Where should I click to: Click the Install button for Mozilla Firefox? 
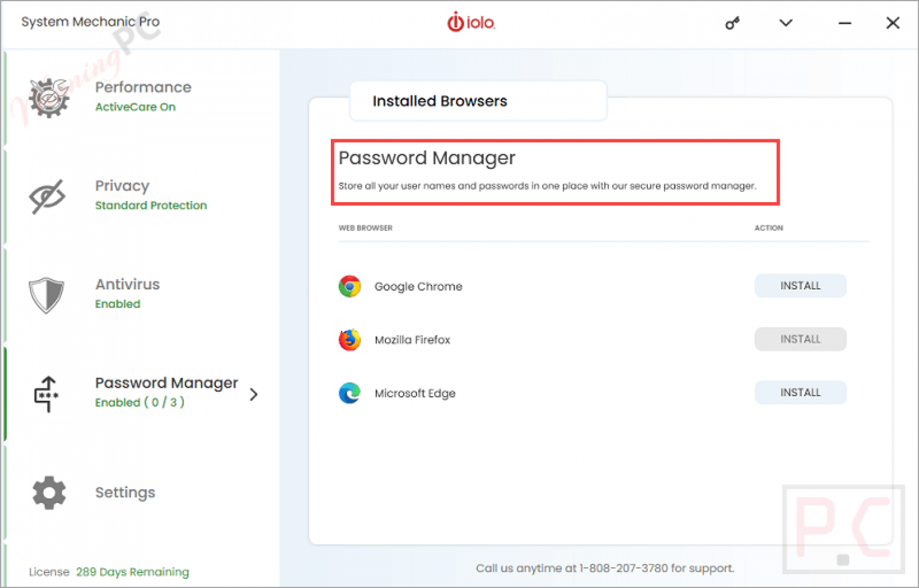pyautogui.click(x=801, y=339)
